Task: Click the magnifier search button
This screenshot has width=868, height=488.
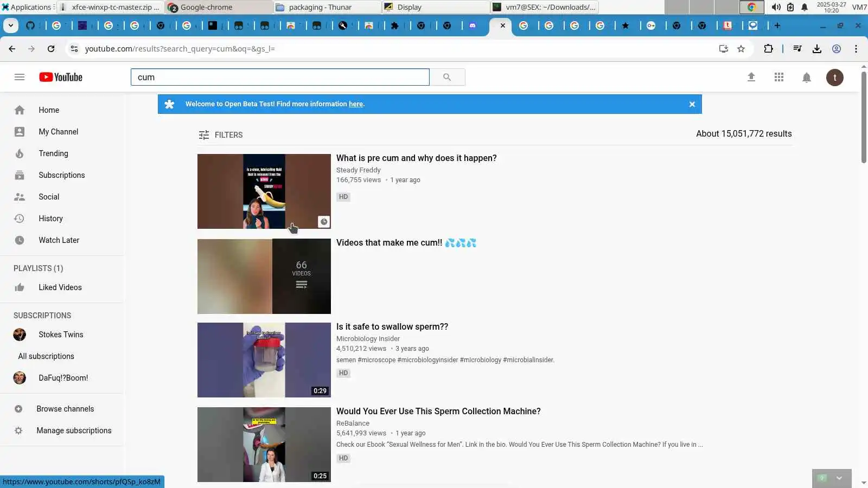Action: coord(447,77)
